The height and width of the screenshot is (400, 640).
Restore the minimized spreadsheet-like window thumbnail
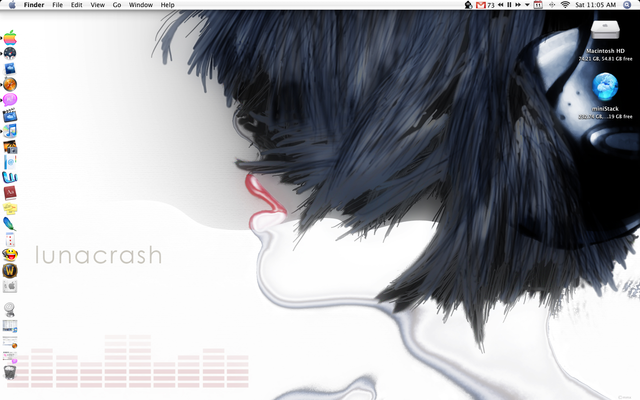10,326
